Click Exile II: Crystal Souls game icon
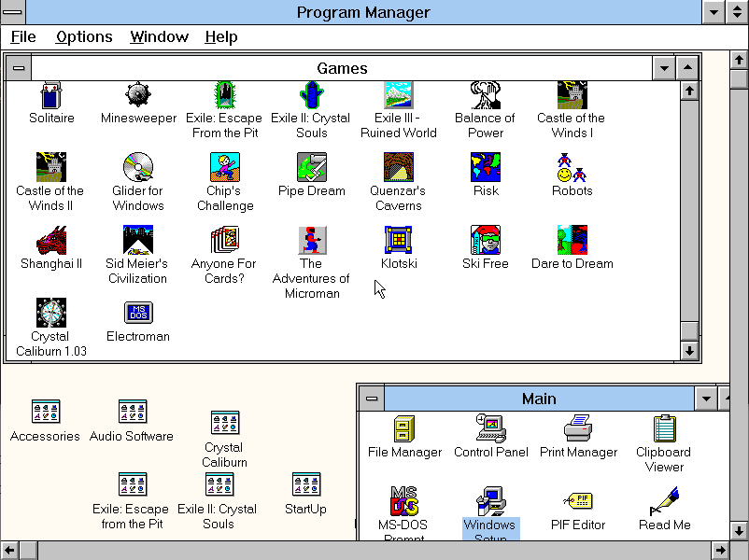Viewport: 749px width, 560px height. (311, 95)
